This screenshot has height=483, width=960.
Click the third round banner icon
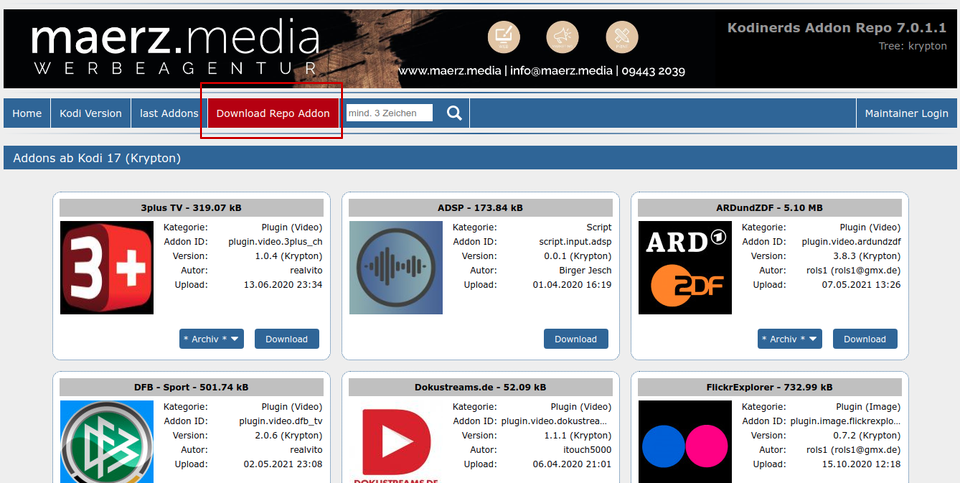click(622, 37)
